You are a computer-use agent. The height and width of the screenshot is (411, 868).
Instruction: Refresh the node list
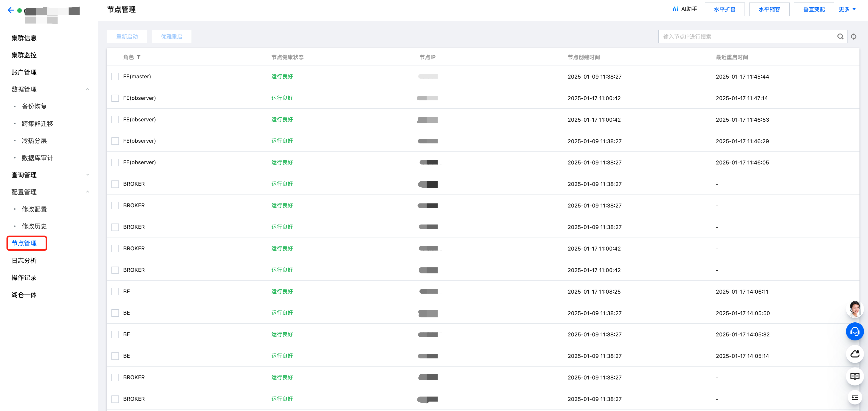853,36
